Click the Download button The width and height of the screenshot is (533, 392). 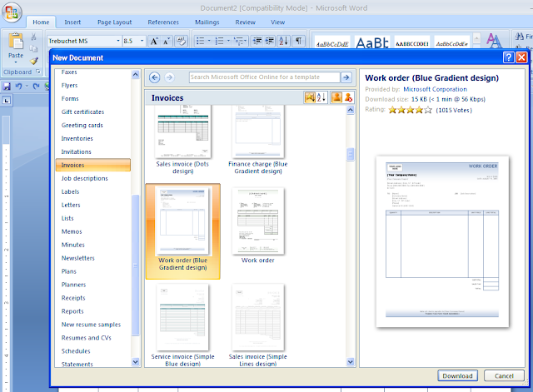(457, 375)
